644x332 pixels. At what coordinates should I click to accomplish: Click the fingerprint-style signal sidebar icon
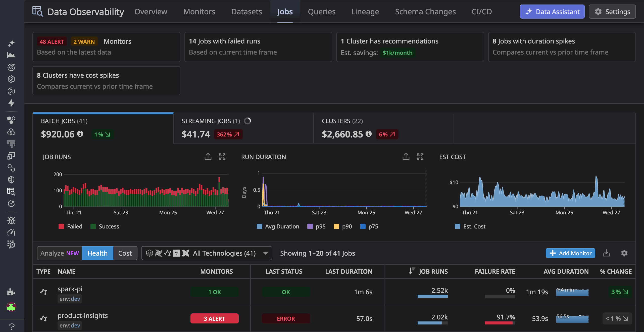(11, 91)
